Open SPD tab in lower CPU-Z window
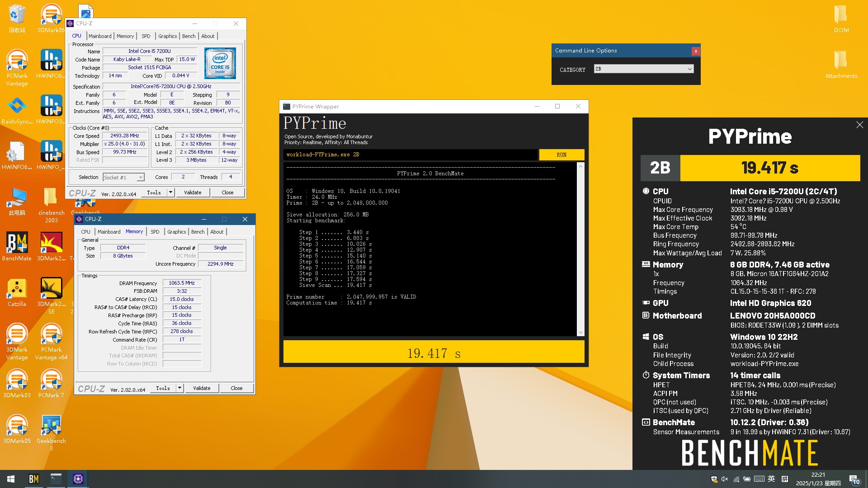 (x=155, y=232)
